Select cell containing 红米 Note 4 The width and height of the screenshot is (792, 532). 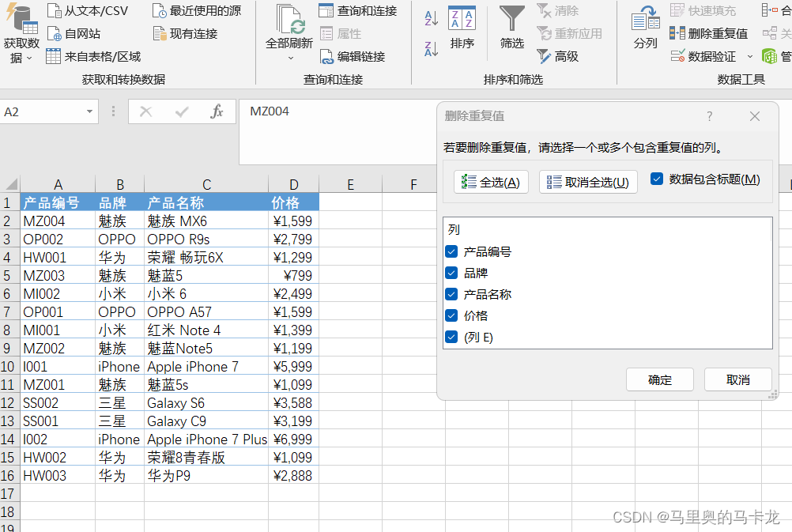(206, 330)
